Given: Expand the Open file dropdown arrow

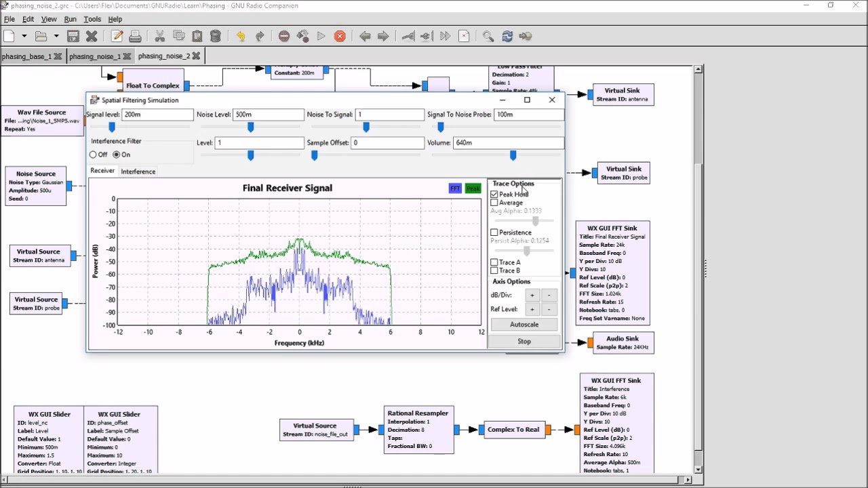Looking at the screenshot, I should tap(56, 36).
